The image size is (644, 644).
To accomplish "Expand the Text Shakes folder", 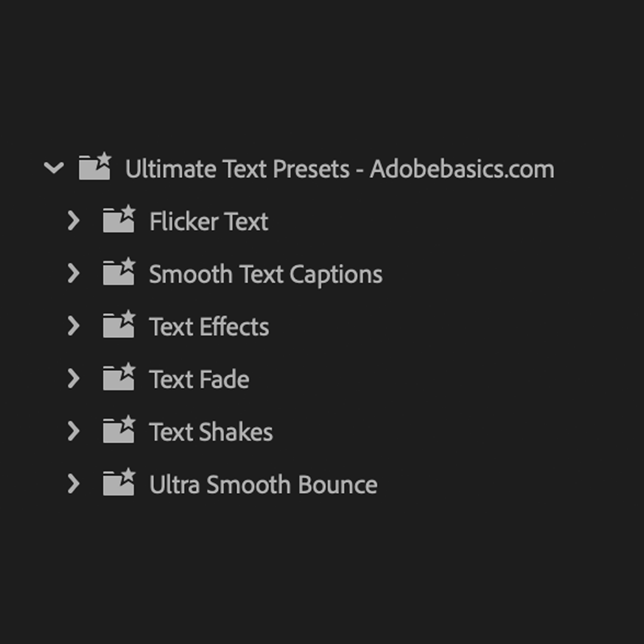I will click(75, 431).
